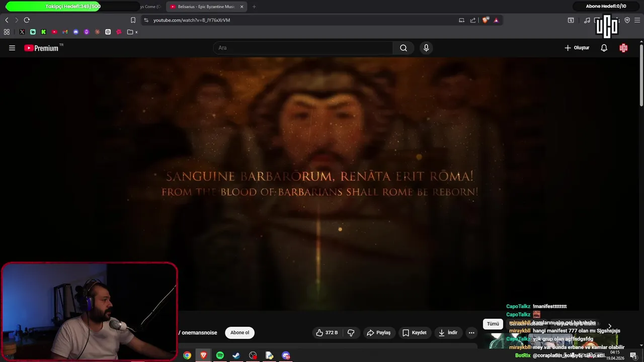Open the YouTube bookmark in bookmarks bar
This screenshot has width=644, height=362.
tap(54, 32)
